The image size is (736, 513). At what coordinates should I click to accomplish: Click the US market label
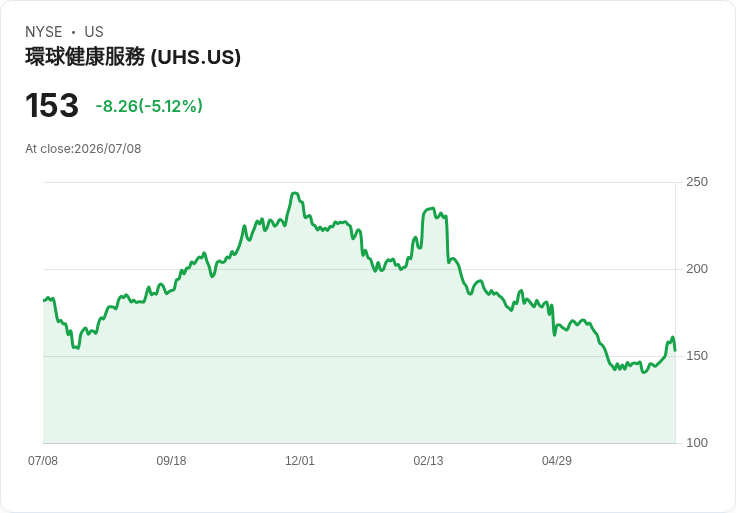point(94,32)
